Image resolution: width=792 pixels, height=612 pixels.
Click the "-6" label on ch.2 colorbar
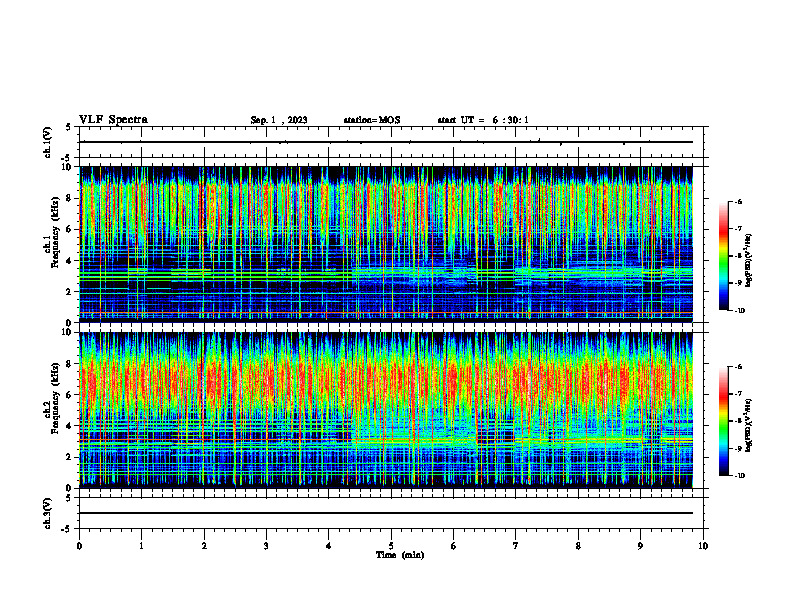pyautogui.click(x=738, y=367)
